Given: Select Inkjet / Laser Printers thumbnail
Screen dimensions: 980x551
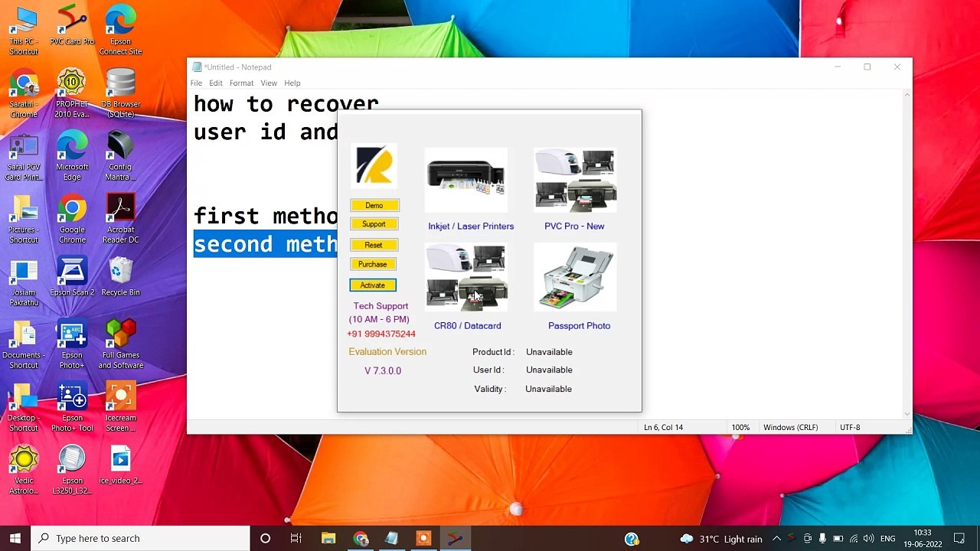Looking at the screenshot, I should click(x=466, y=179).
